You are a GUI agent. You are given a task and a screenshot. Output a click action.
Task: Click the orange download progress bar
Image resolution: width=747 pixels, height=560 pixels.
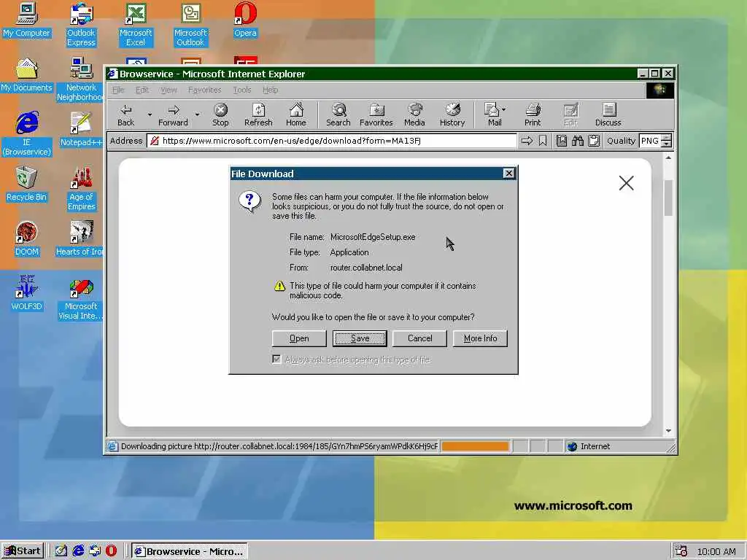click(475, 446)
